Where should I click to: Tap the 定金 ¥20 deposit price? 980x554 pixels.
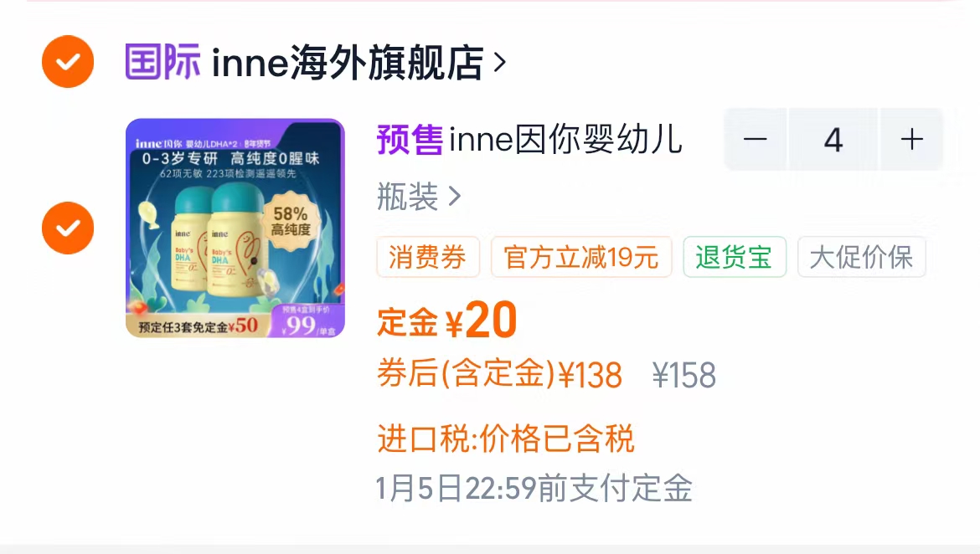pos(447,321)
